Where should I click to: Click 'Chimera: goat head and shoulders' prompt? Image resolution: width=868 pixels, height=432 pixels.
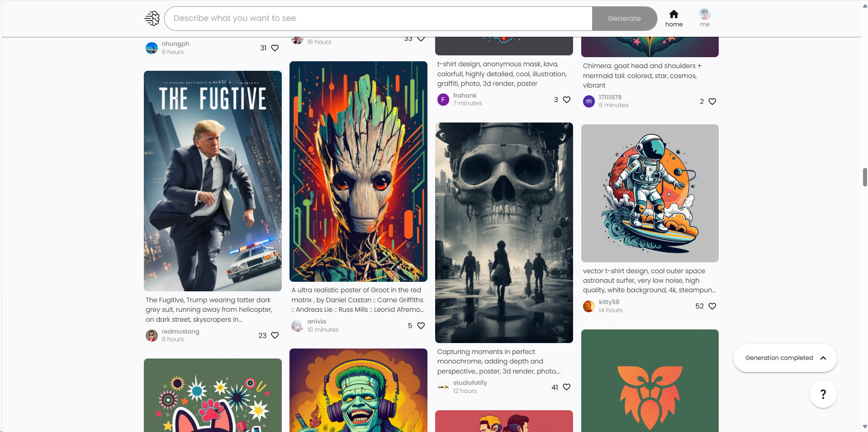click(642, 75)
